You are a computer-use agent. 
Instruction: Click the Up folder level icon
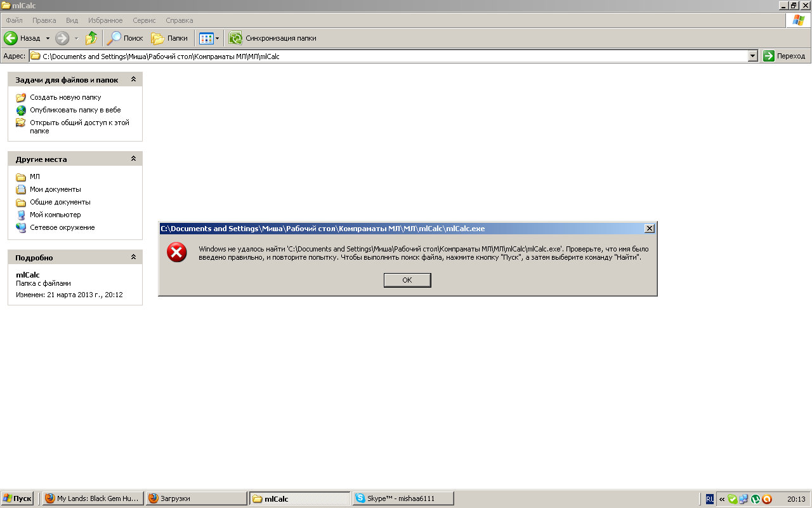(91, 38)
